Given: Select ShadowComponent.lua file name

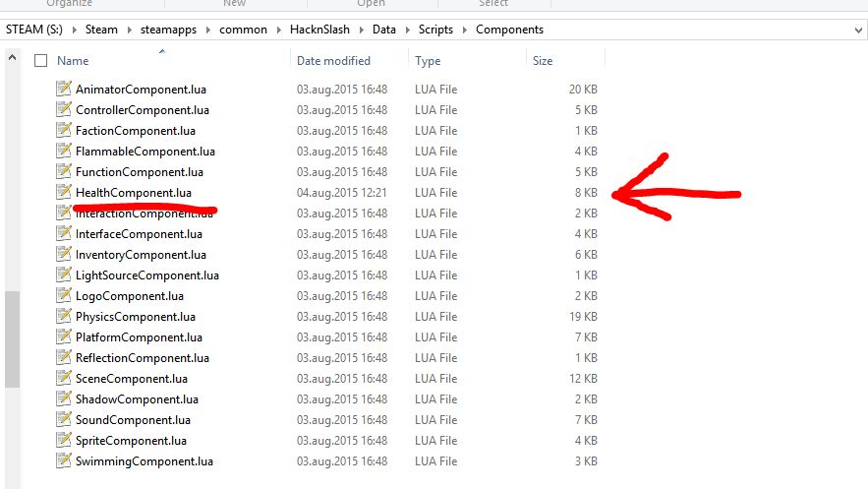Looking at the screenshot, I should (137, 399).
